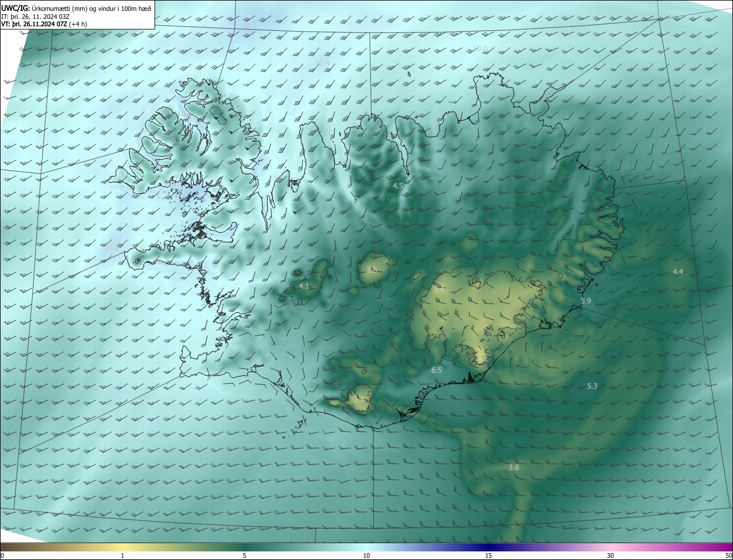
Task: Click the 3.8 value label south of Iceland
Action: (514, 468)
